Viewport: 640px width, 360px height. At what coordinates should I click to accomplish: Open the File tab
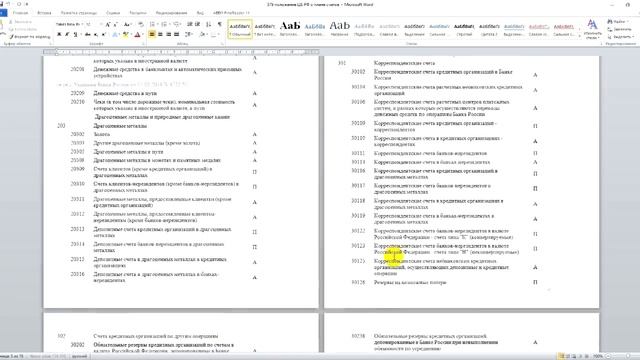click(3, 13)
